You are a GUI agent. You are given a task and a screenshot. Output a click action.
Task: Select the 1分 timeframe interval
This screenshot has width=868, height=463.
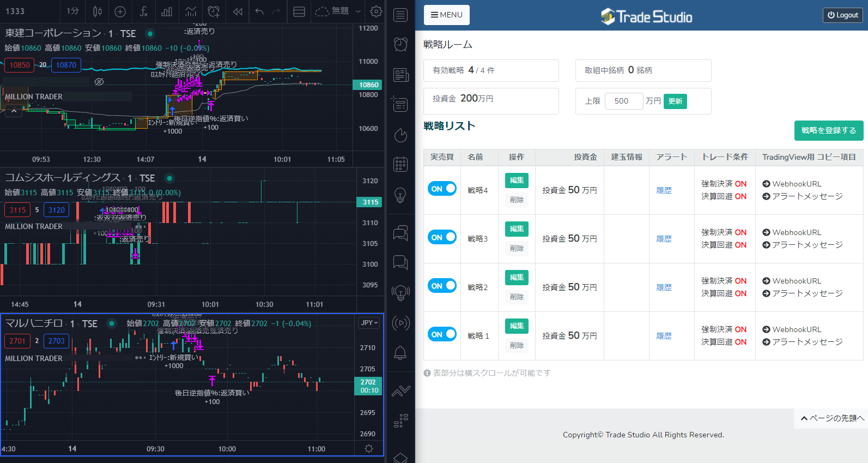pyautogui.click(x=72, y=11)
